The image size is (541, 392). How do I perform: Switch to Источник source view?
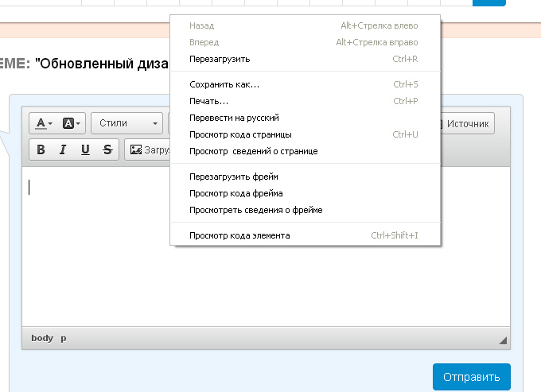465,123
